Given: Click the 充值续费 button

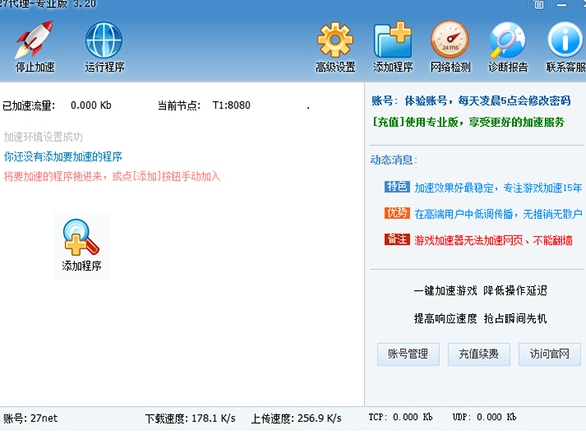Looking at the screenshot, I should [479, 354].
